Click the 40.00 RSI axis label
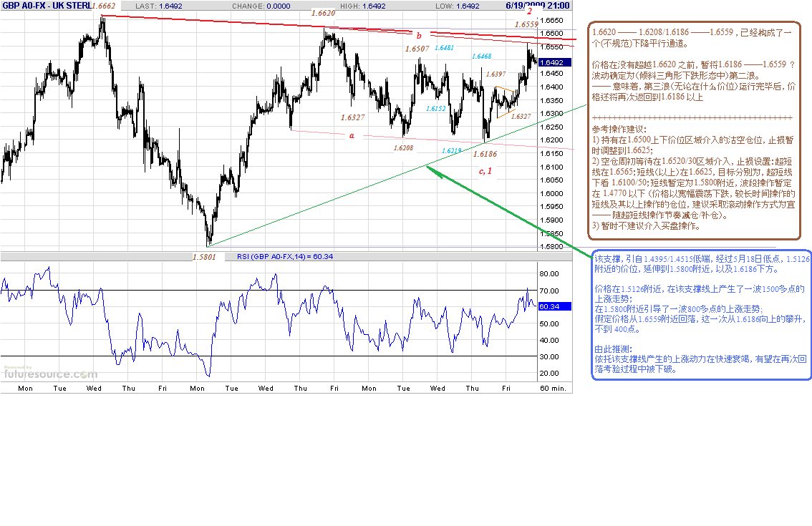 [x=549, y=341]
